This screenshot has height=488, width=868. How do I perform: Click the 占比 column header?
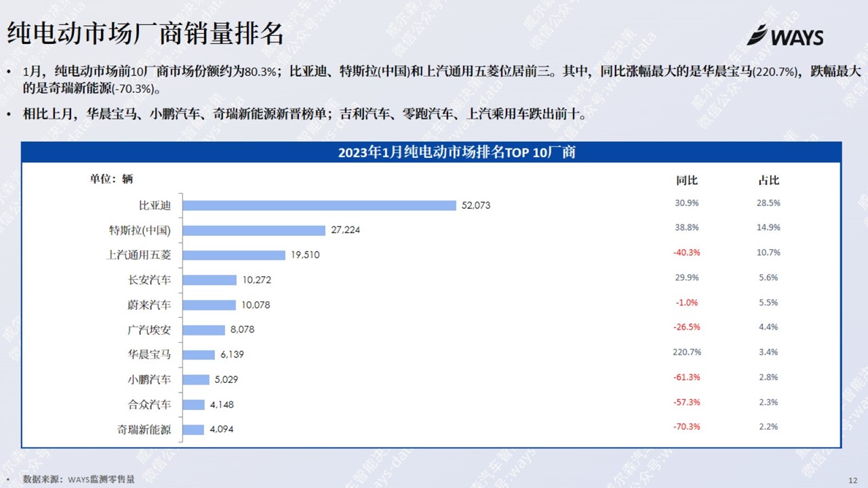tap(769, 180)
